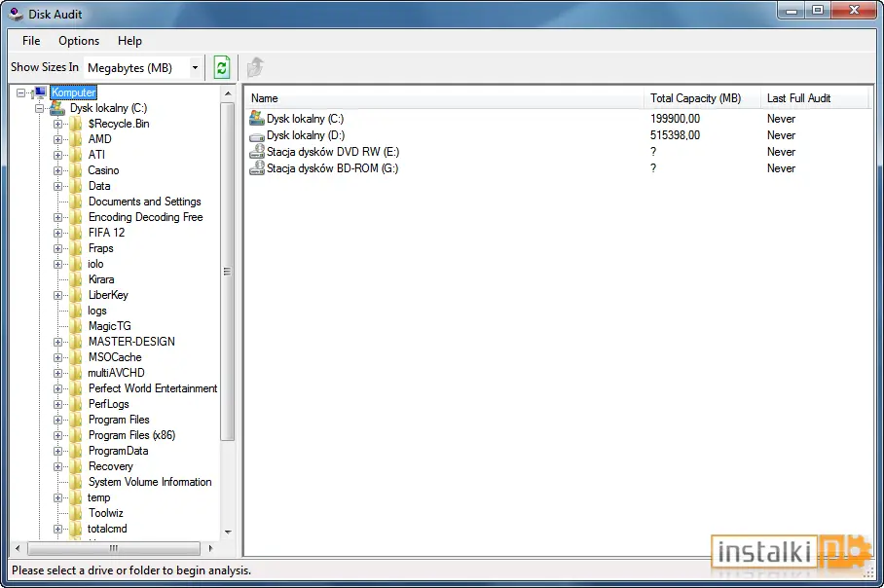Expand the totalcmd folder node
The height and width of the screenshot is (588, 884).
click(57, 529)
